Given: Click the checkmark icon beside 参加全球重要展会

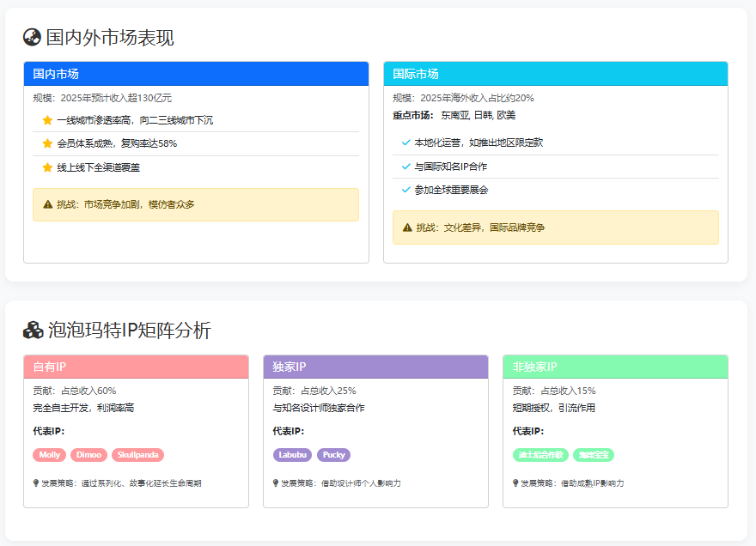Looking at the screenshot, I should pos(406,190).
